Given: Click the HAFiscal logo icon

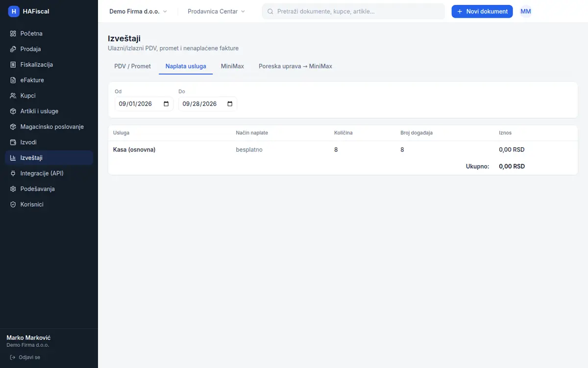Looking at the screenshot, I should pyautogui.click(x=14, y=11).
